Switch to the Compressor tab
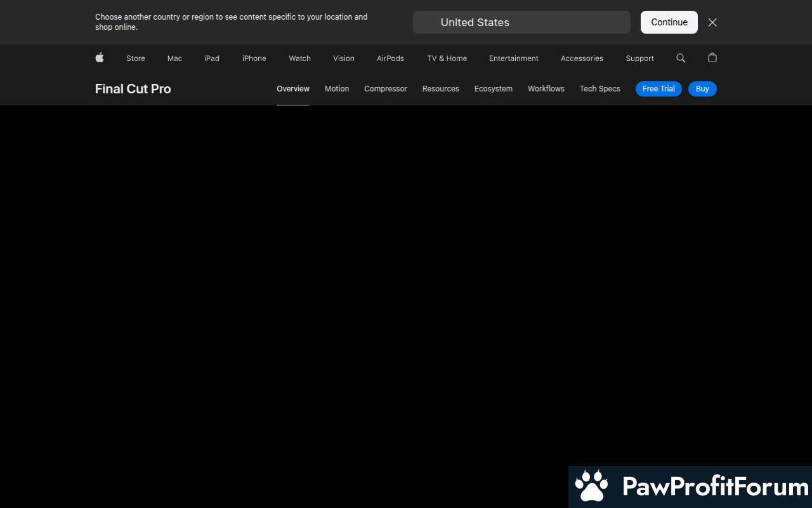 tap(386, 89)
